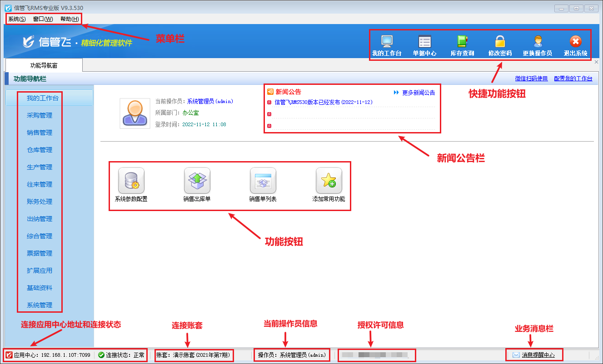The height and width of the screenshot is (364, 603).
Task: Select 采购管理 in the navigation sidebar
Action: [x=40, y=115]
